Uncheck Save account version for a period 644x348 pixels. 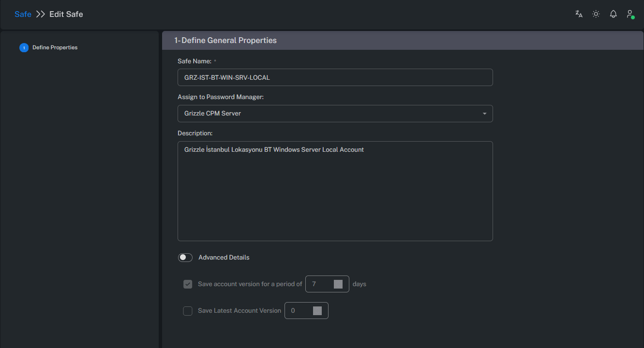(x=188, y=284)
